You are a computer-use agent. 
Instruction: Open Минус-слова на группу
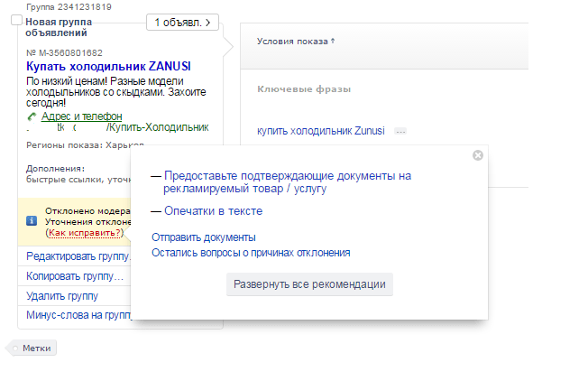click(x=78, y=315)
